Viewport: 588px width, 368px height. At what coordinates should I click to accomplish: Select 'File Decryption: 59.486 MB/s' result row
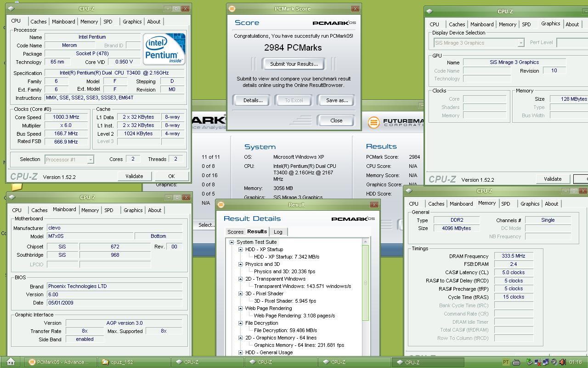click(x=285, y=330)
